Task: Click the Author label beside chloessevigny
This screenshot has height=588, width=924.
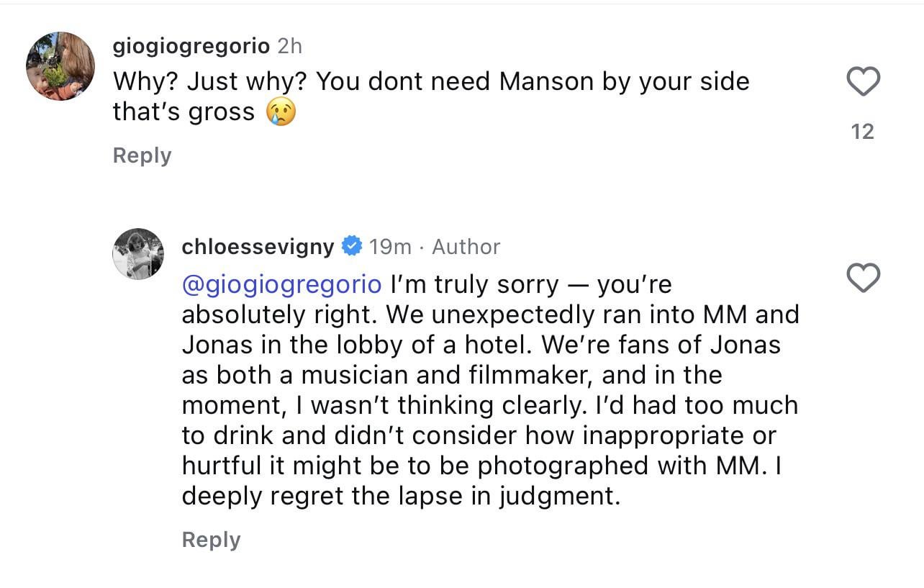Action: pos(466,247)
